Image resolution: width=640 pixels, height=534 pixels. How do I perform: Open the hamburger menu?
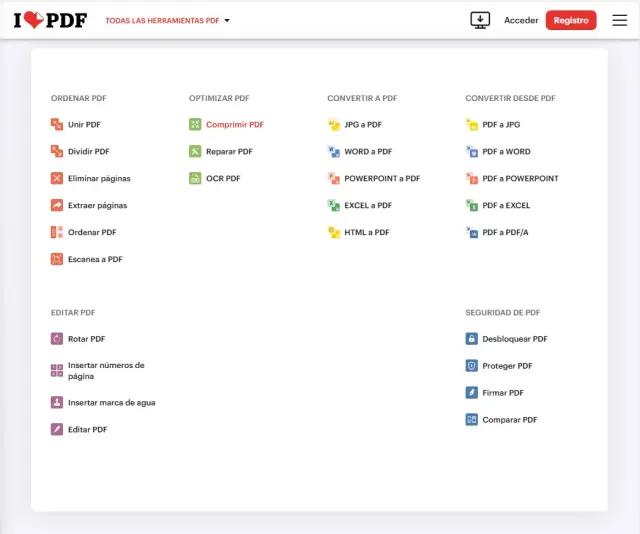coord(620,20)
